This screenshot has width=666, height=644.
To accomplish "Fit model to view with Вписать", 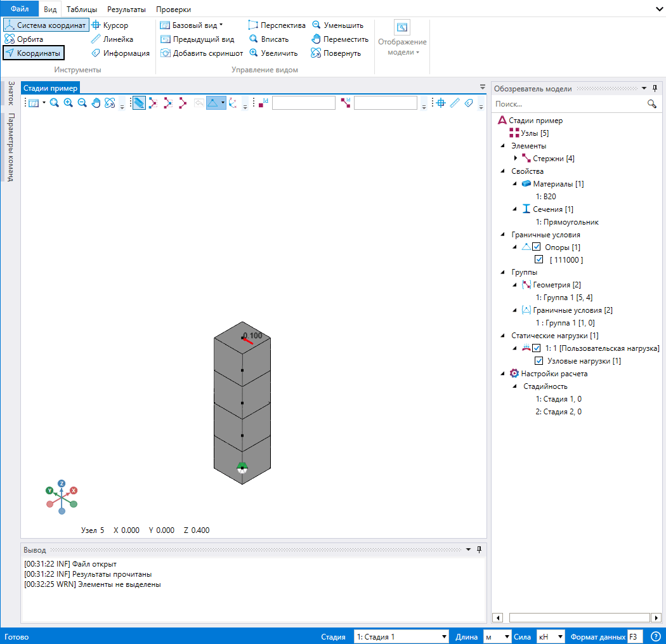I will 269,39.
